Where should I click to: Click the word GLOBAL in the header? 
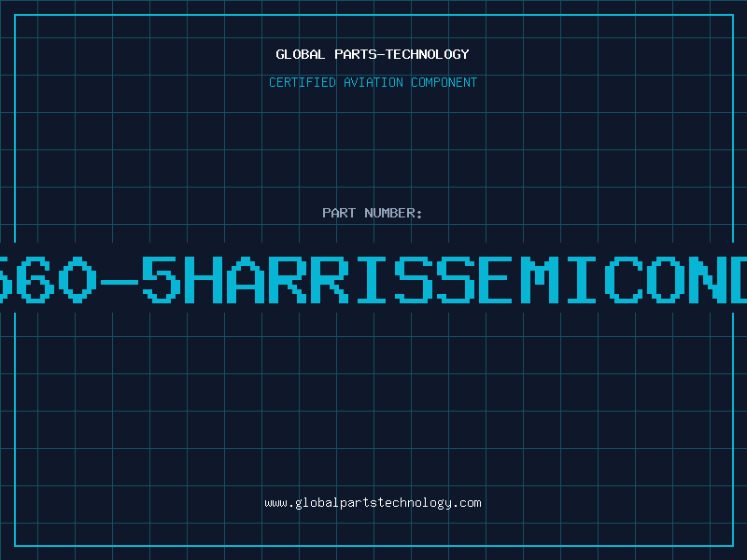point(300,54)
